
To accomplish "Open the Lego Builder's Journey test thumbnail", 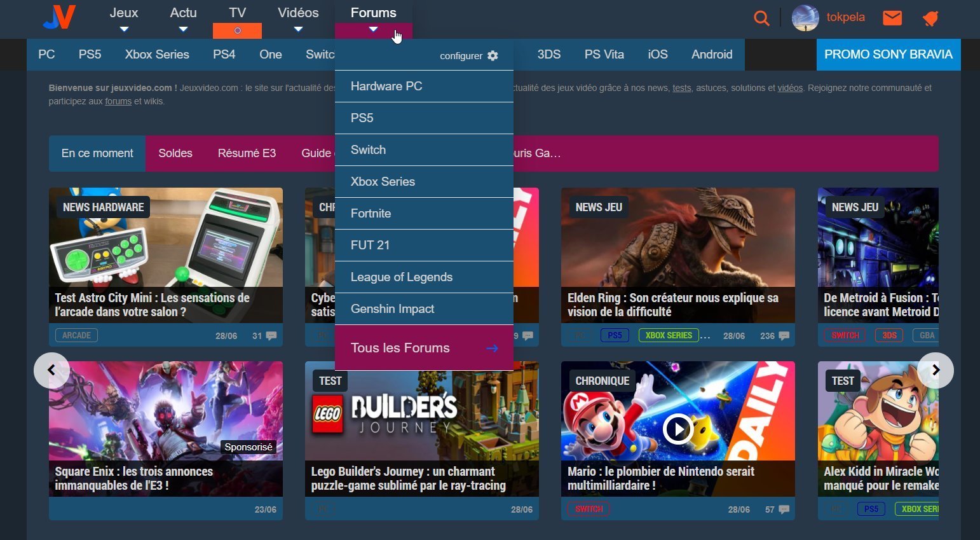I will (422, 429).
